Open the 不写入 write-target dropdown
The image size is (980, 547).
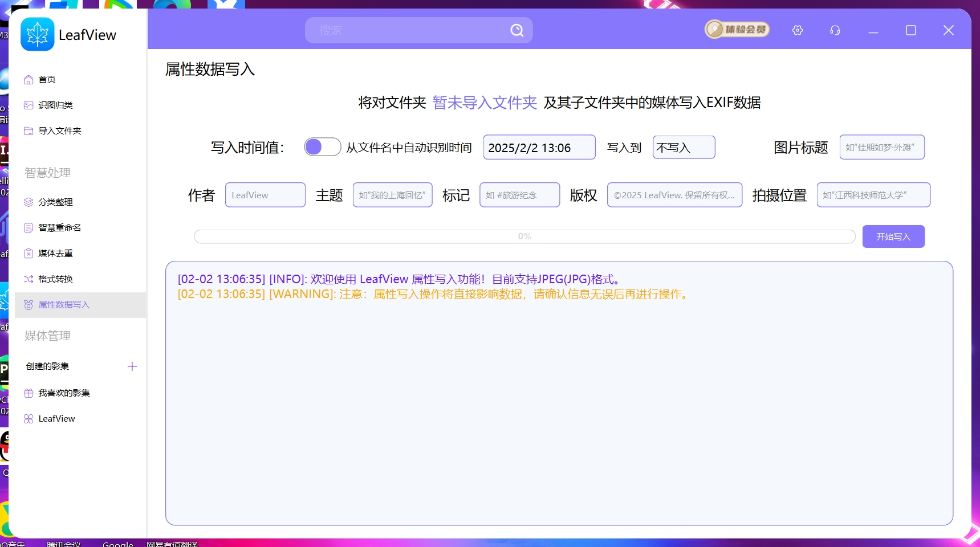click(684, 148)
